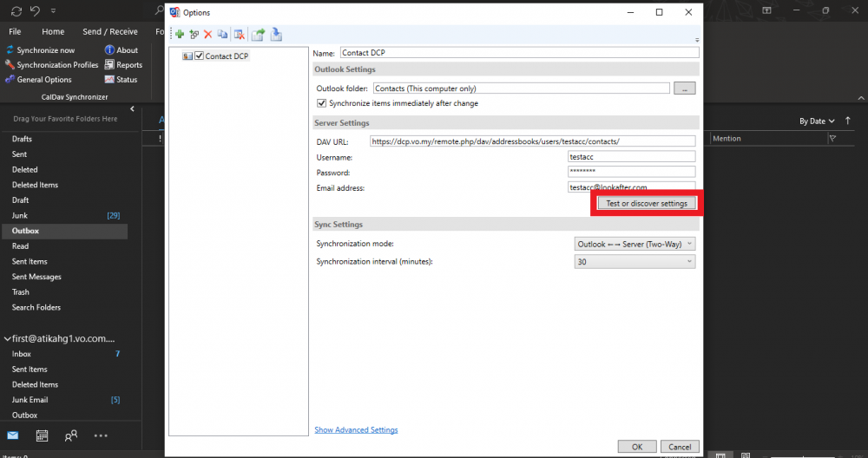This screenshot has width=868, height=458.
Task: Click the copy profile icon
Action: click(222, 35)
